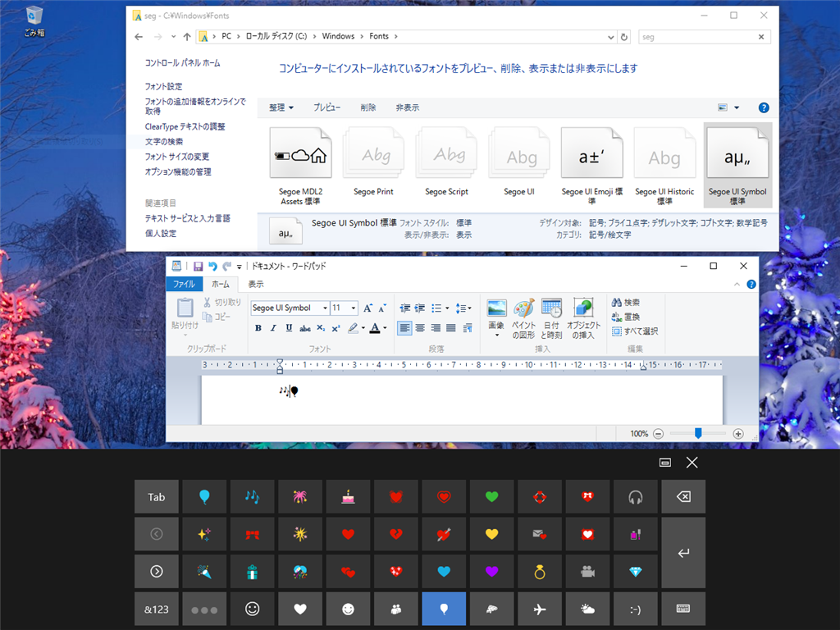Open the ファイル tab in WordPad
840x630 pixels.
[184, 284]
